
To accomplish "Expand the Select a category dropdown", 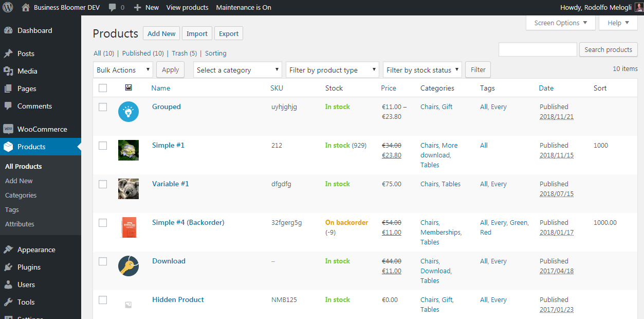I will pos(238,70).
